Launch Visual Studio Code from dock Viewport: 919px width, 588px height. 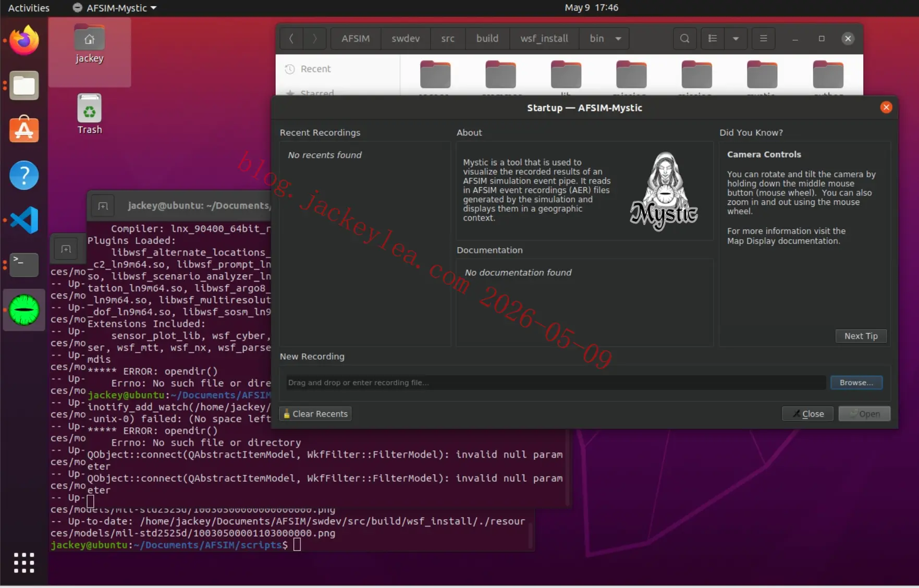point(24,220)
